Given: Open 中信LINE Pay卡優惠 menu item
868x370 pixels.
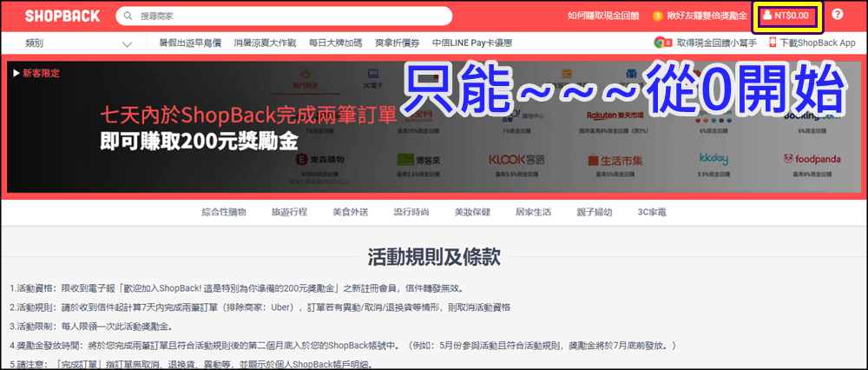Looking at the screenshot, I should coord(472,43).
